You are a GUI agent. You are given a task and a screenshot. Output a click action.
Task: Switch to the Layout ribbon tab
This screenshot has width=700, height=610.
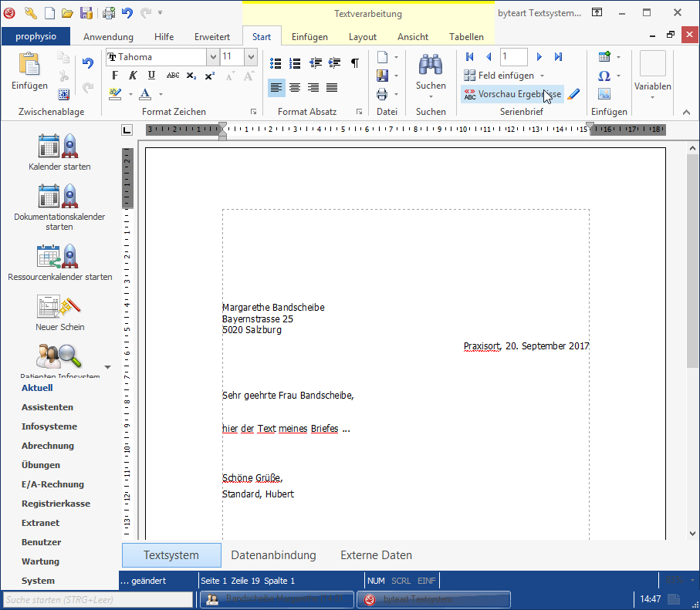pos(362,37)
